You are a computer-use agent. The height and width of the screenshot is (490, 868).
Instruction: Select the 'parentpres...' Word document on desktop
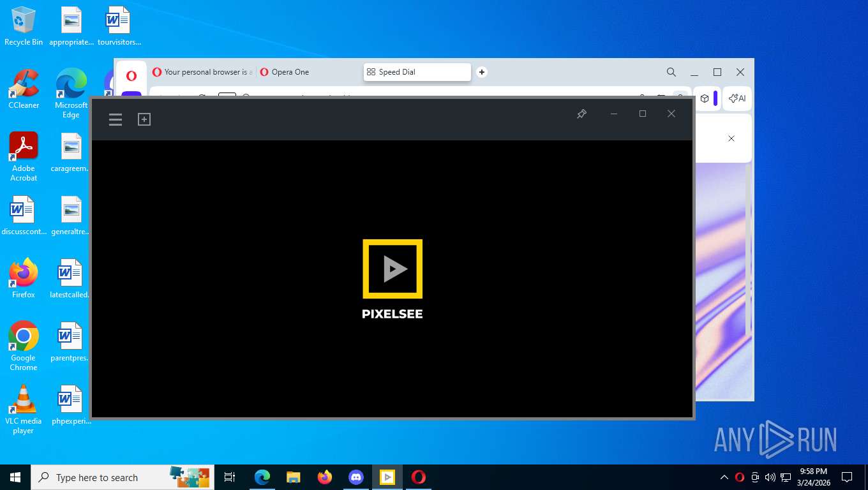click(x=71, y=342)
